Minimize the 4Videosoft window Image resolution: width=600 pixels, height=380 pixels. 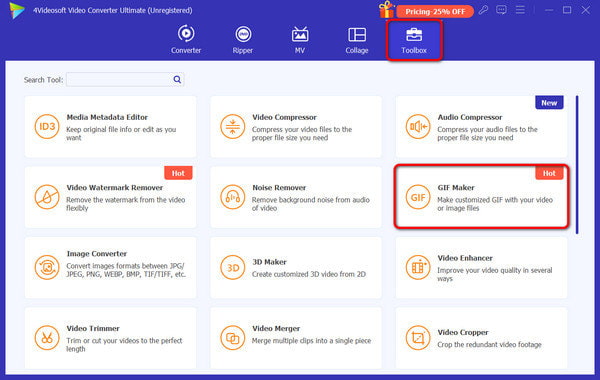click(x=549, y=10)
